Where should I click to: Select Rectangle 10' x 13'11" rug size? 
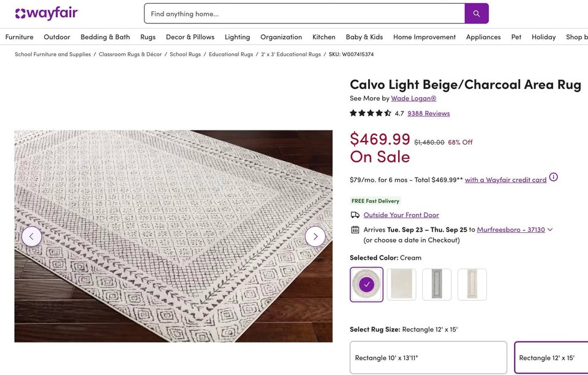[428, 357]
